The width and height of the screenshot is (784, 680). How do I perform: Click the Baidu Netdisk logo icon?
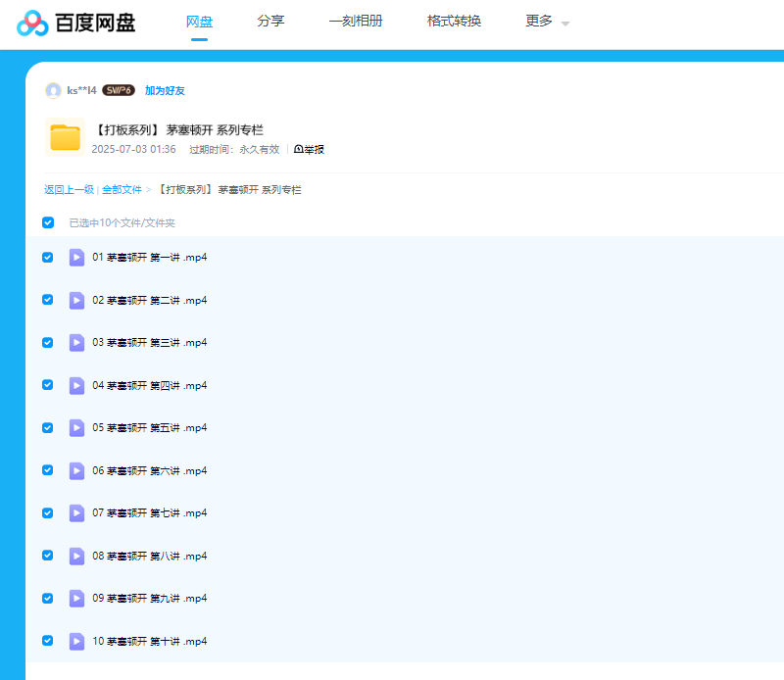click(x=32, y=23)
